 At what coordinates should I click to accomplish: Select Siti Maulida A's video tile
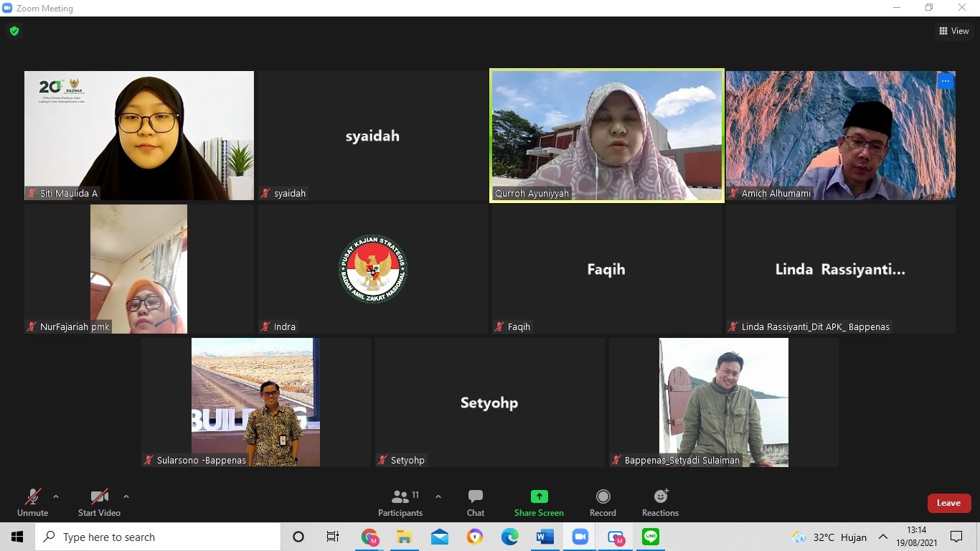coord(139,135)
